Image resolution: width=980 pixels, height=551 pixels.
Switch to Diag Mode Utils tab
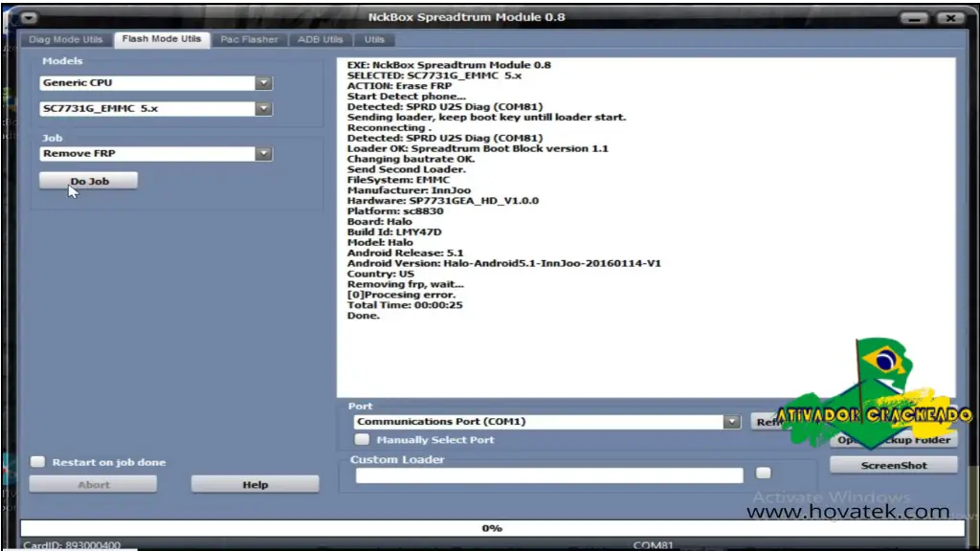coord(66,39)
